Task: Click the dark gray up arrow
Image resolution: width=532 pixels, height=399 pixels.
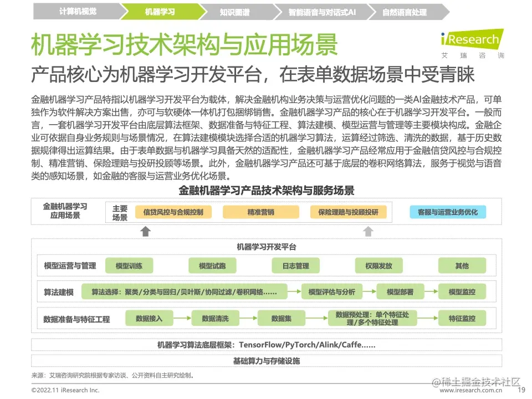Action: tap(146, 232)
